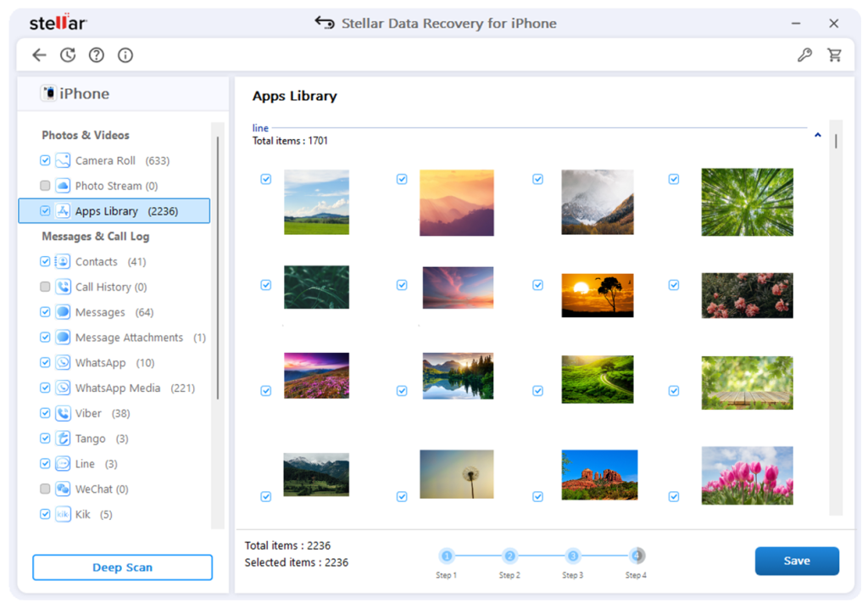Open the help question mark icon
868x609 pixels.
(97, 55)
